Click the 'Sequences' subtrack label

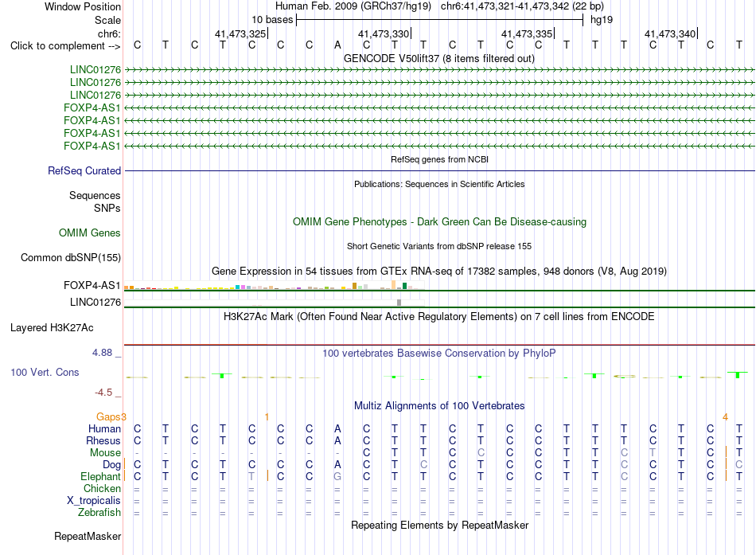click(95, 195)
